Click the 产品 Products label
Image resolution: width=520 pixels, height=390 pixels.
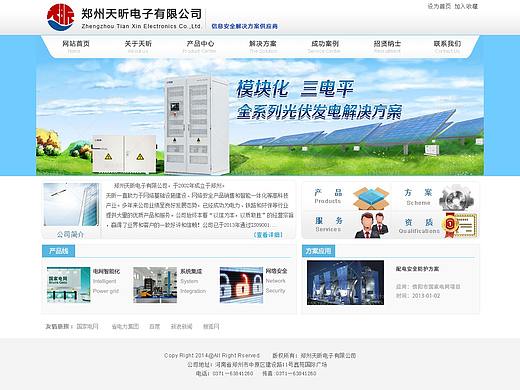328,196
